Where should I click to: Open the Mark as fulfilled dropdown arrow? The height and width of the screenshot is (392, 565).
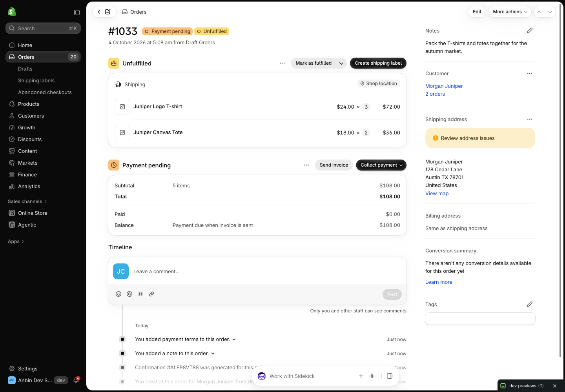(x=341, y=63)
